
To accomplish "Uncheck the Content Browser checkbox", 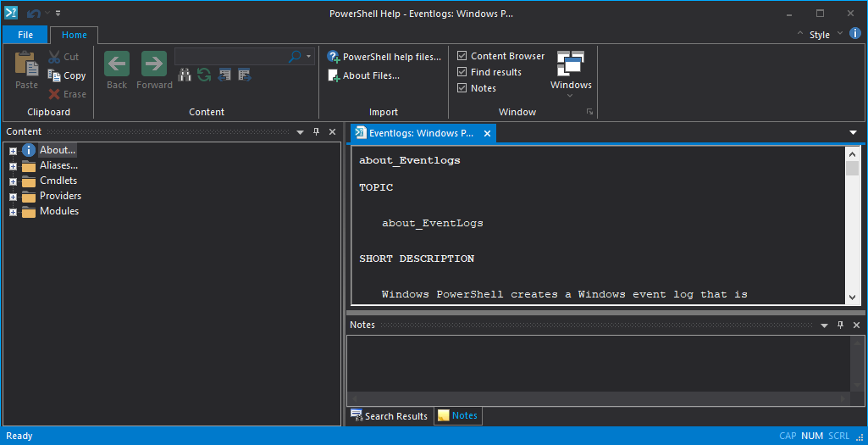I will point(462,56).
